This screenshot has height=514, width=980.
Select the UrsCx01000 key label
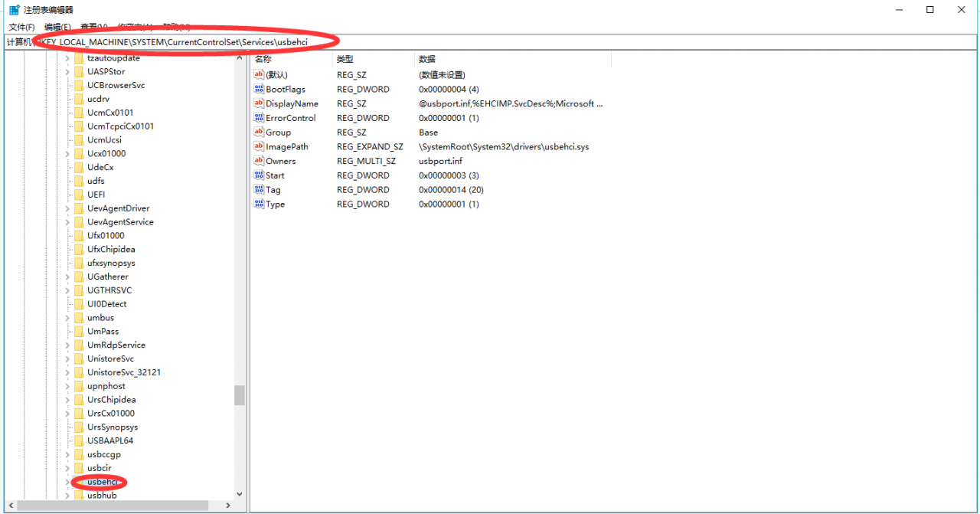(x=111, y=414)
